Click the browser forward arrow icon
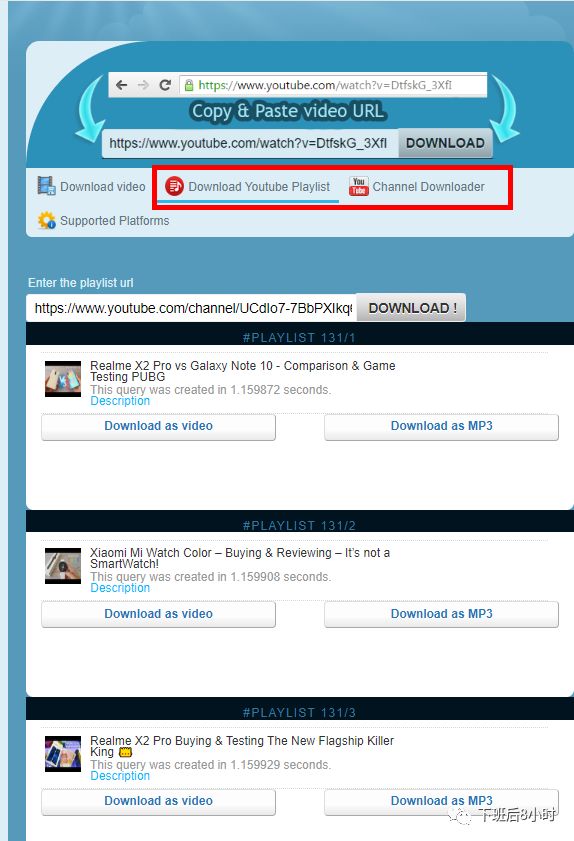 point(143,85)
